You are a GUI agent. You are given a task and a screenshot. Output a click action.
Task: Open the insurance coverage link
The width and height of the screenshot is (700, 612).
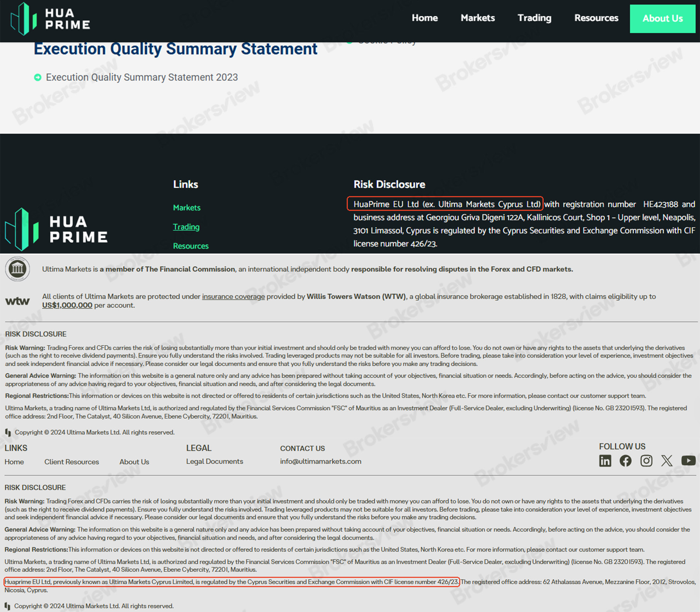[233, 296]
